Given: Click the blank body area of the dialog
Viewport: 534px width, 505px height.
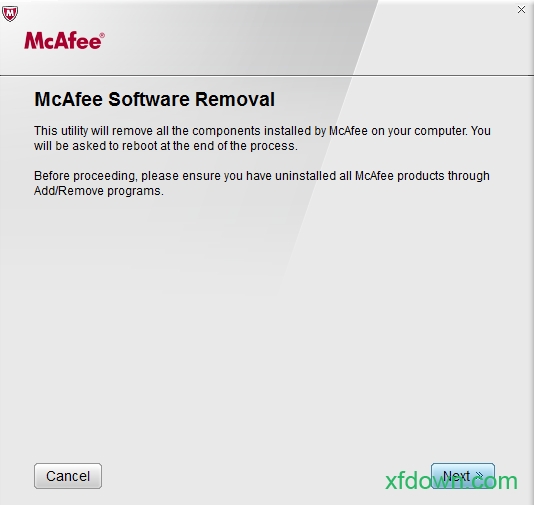Looking at the screenshot, I should click(267, 323).
